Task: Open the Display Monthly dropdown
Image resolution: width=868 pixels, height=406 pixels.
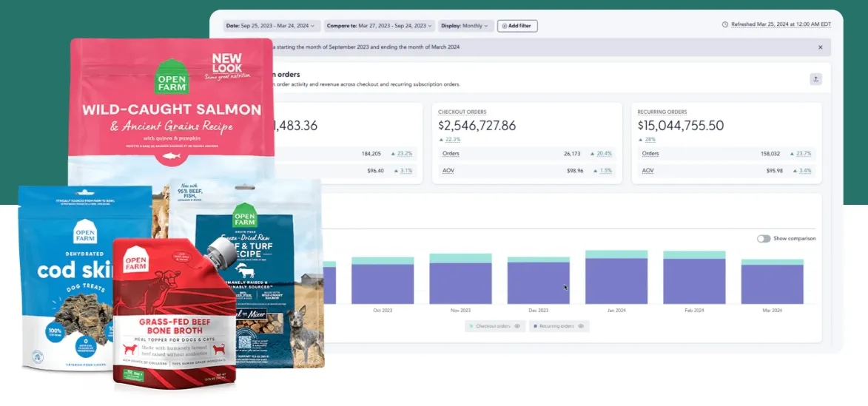Action: coord(466,25)
